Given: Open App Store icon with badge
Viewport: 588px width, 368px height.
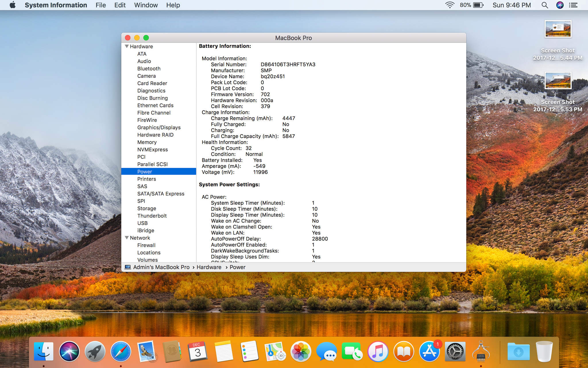Looking at the screenshot, I should pyautogui.click(x=430, y=351).
